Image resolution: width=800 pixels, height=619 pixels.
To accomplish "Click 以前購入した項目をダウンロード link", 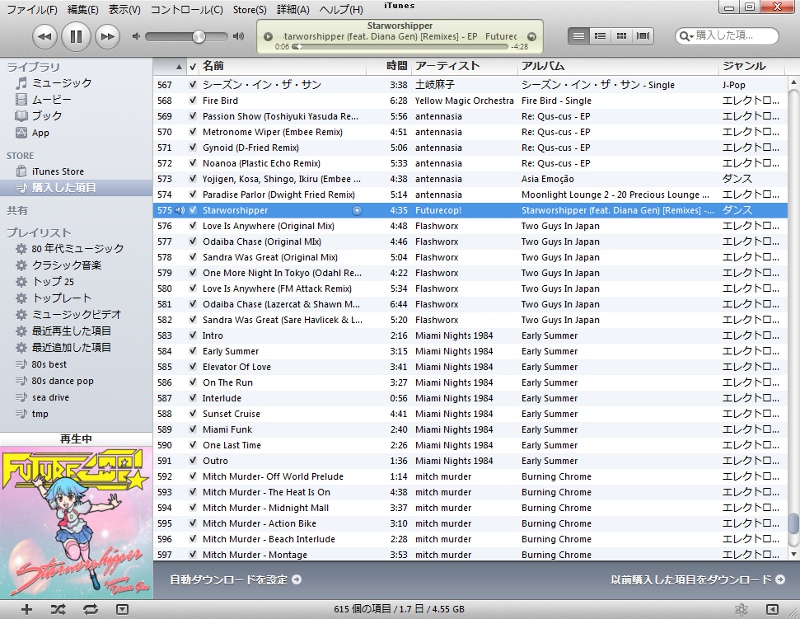I will click(697, 580).
